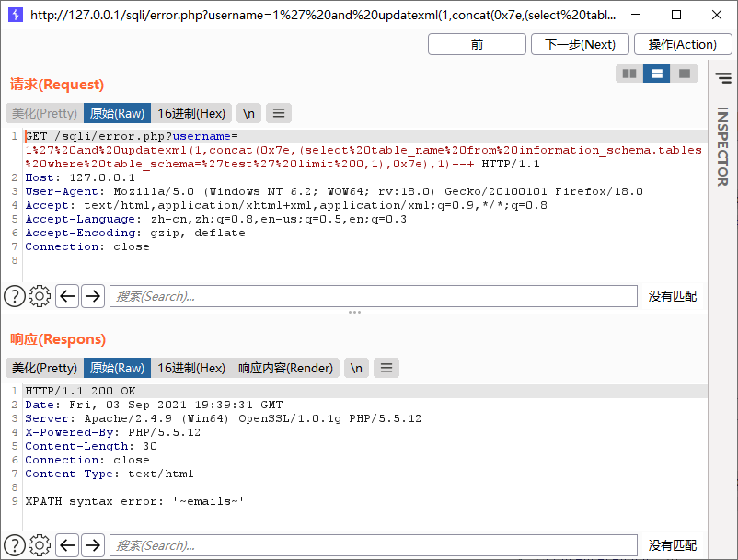Switch response view to 原始(Raw) tab
Viewport: 738px width, 560px height.
117,368
